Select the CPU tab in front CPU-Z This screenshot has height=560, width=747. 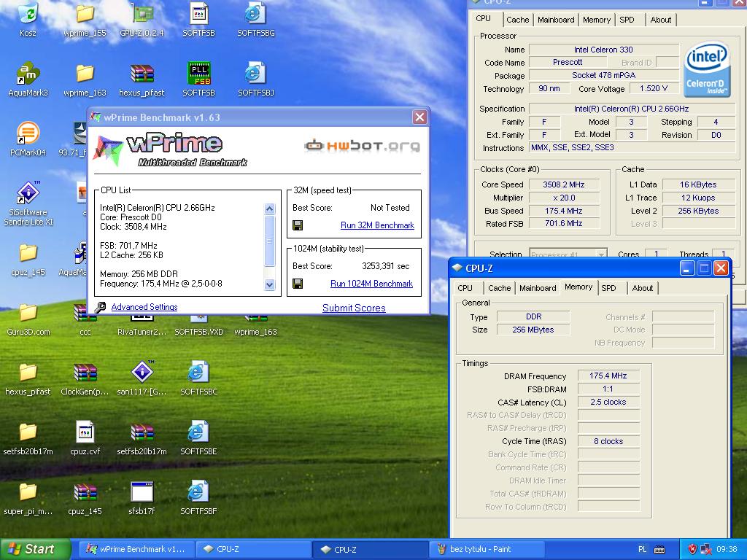(x=465, y=288)
